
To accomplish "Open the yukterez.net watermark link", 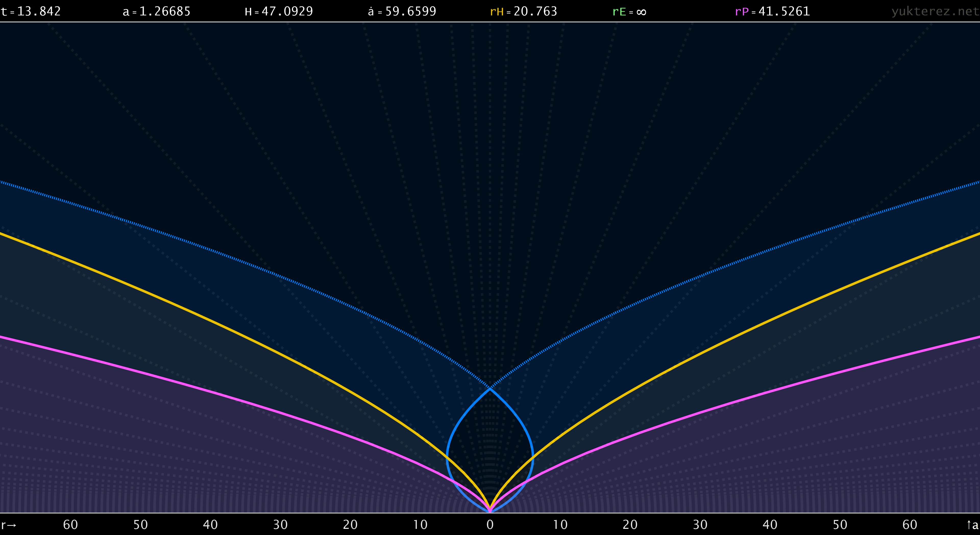I will [x=936, y=11].
